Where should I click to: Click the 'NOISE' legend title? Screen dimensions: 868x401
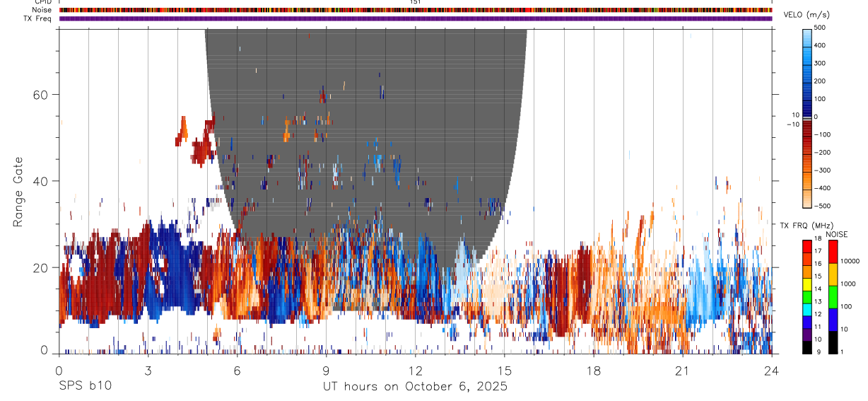click(x=837, y=234)
